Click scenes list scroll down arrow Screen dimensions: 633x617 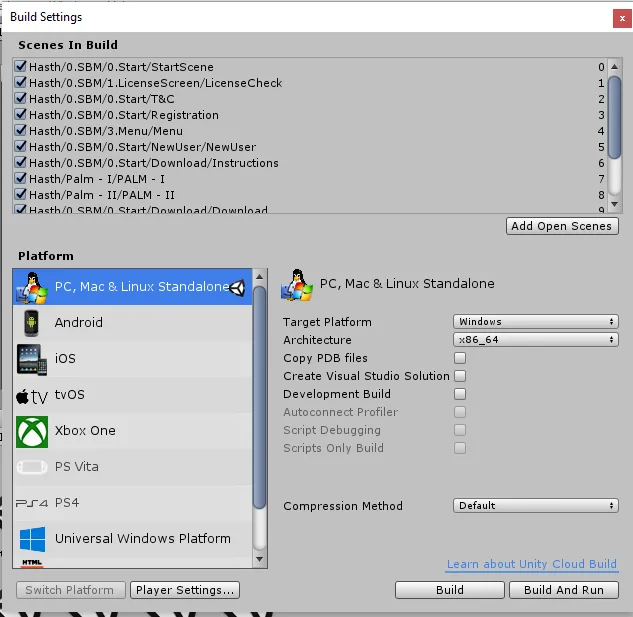click(x=614, y=204)
